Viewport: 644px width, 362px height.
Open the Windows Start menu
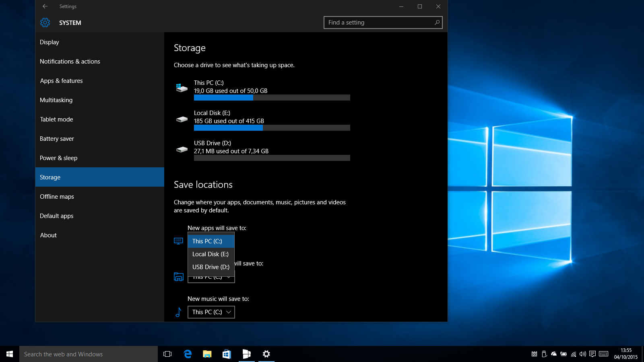[10, 354]
